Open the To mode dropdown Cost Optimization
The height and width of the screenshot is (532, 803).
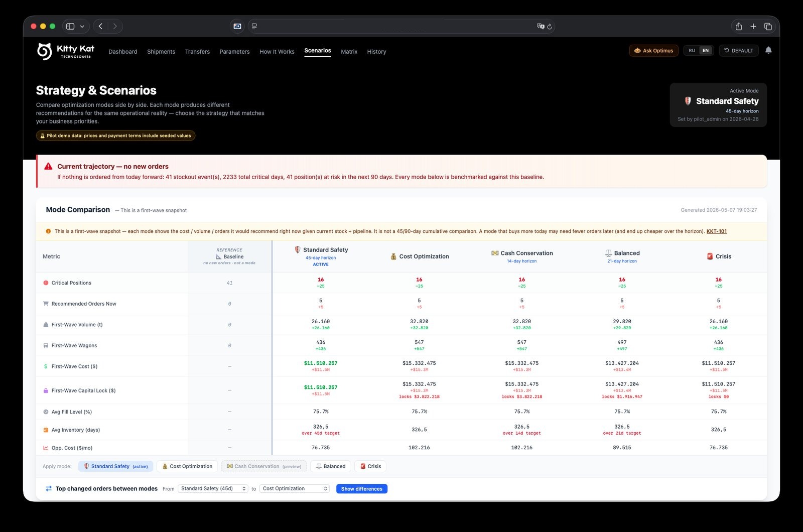(295, 488)
